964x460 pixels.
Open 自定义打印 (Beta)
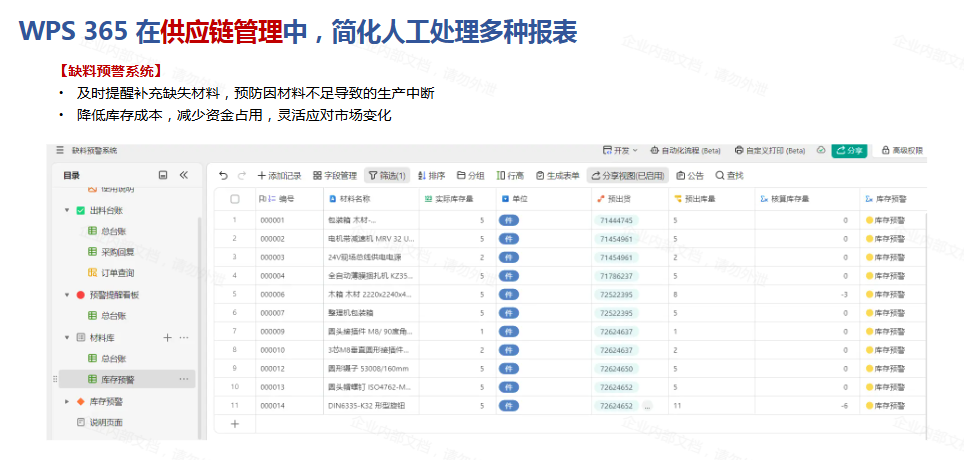click(x=770, y=150)
